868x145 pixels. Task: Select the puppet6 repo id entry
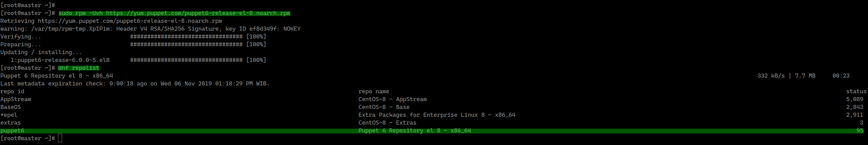point(12,131)
